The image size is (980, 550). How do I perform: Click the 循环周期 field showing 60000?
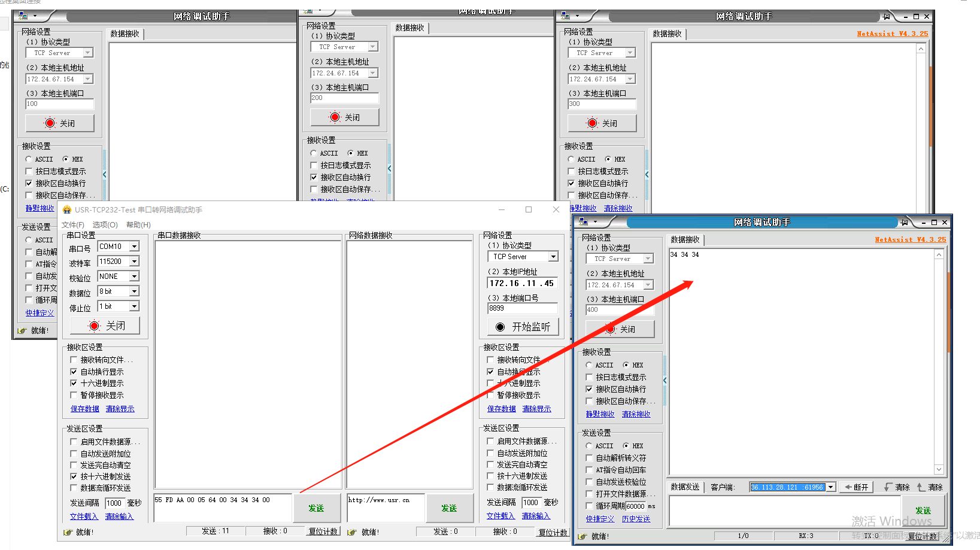coord(635,506)
